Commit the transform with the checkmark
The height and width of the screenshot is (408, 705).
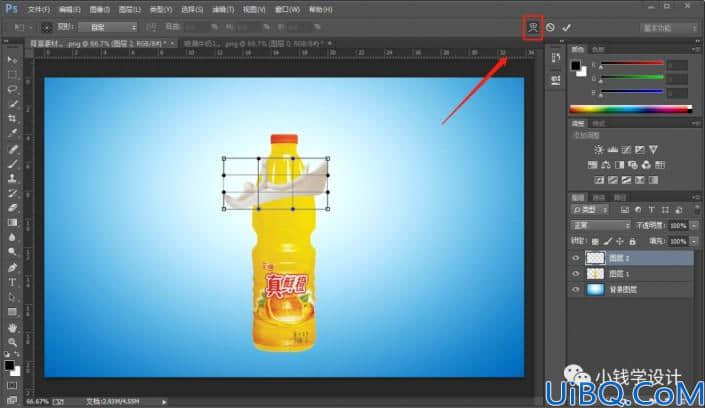(567, 28)
